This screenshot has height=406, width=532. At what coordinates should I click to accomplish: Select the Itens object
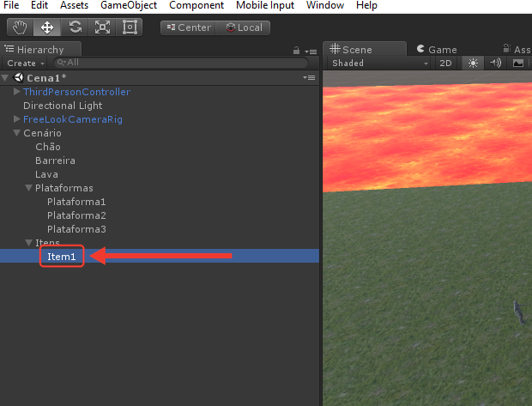47,242
